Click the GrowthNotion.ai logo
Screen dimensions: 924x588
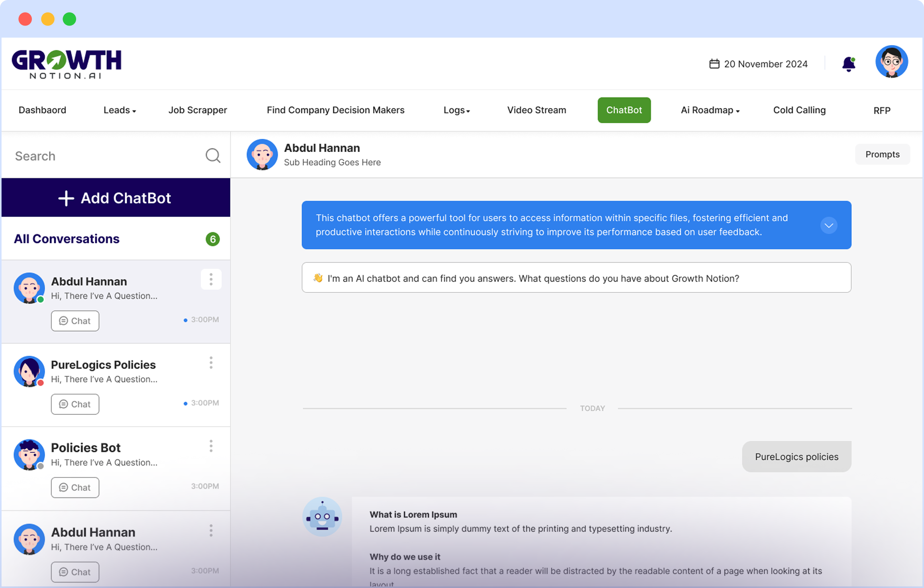[67, 64]
